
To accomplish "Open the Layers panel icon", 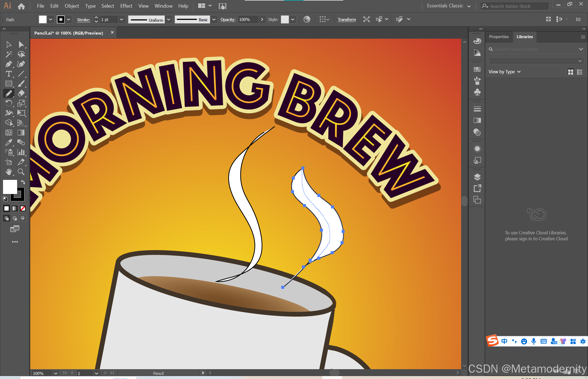I will [x=477, y=177].
